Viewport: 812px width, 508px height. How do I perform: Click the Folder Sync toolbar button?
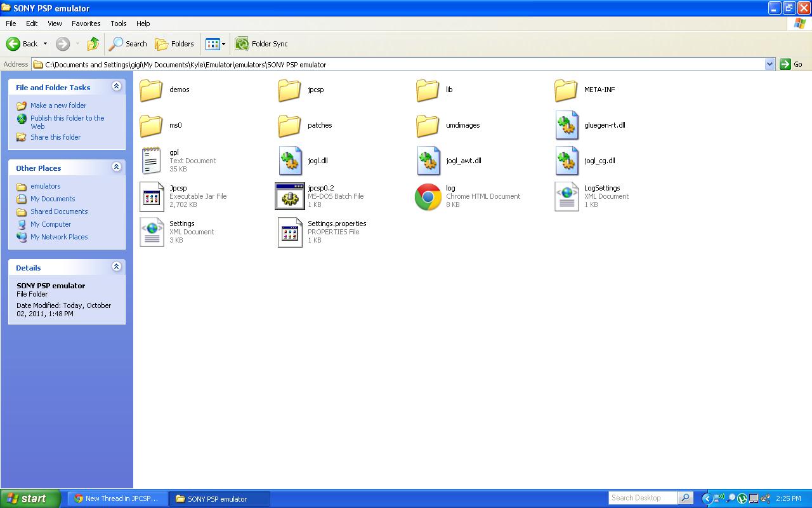tap(261, 44)
